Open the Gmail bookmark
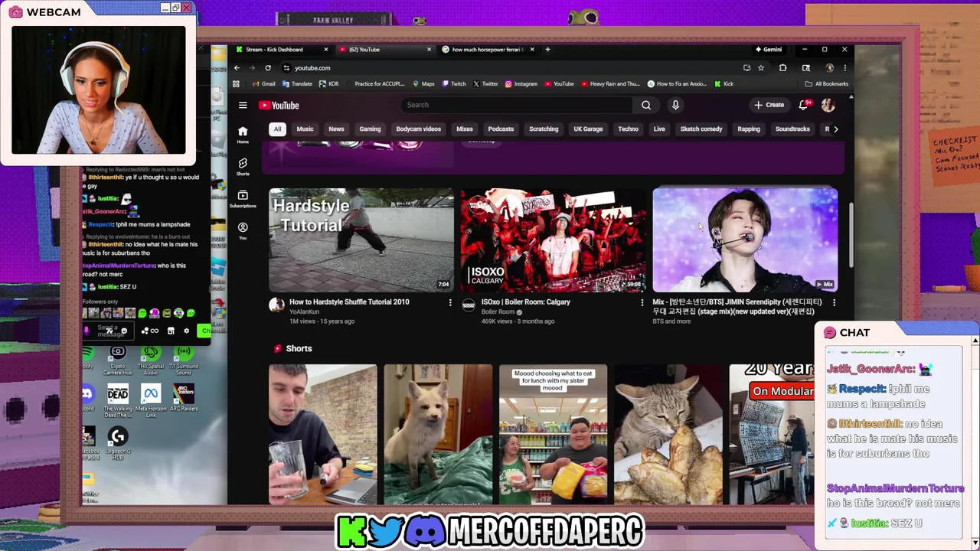Viewport: 980px width, 551px height. 263,83
